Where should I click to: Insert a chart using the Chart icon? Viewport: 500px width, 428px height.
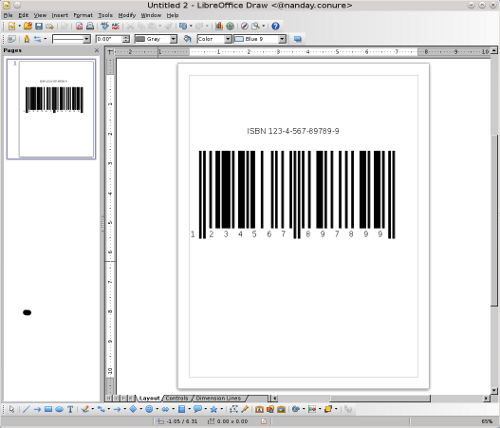[x=219, y=26]
